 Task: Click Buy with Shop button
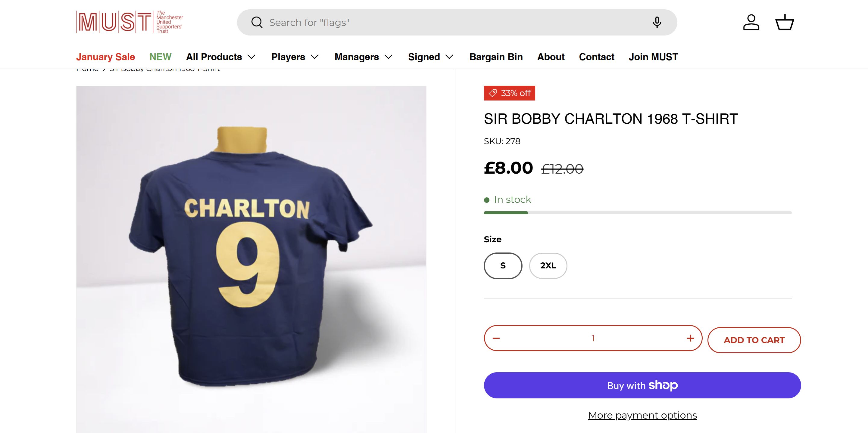point(642,385)
